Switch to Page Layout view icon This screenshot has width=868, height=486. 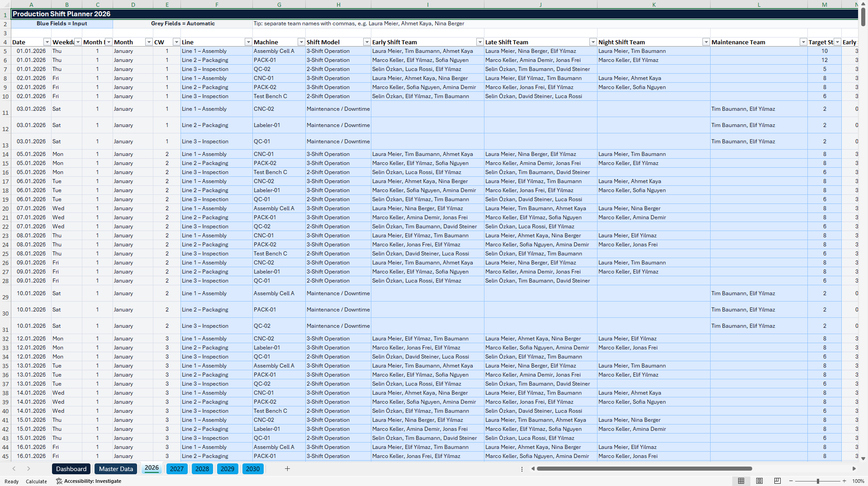point(759,481)
